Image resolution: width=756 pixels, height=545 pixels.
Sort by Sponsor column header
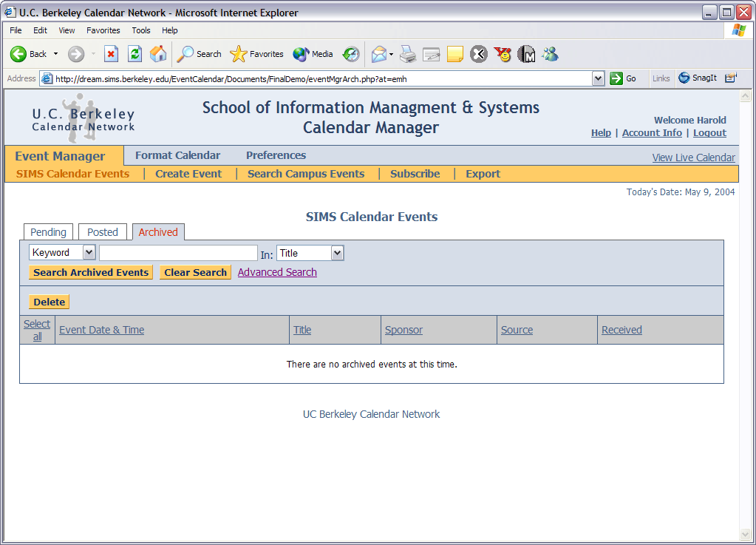click(x=403, y=330)
